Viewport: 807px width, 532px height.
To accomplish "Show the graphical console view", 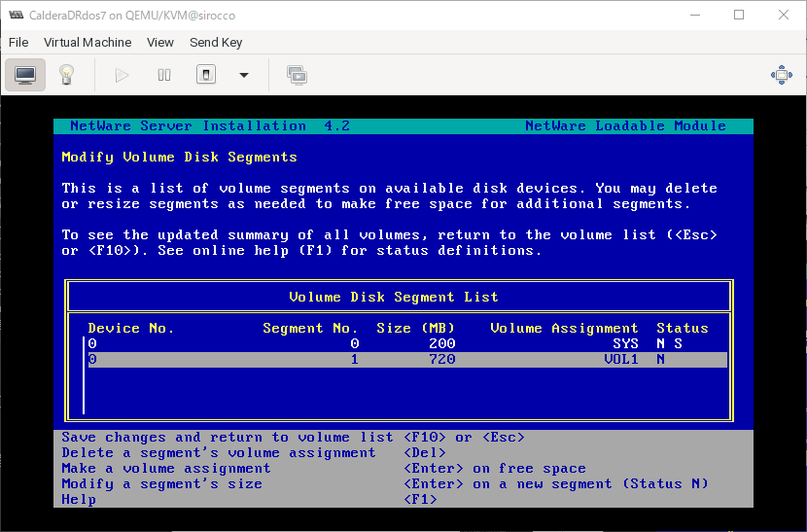I will (25, 75).
